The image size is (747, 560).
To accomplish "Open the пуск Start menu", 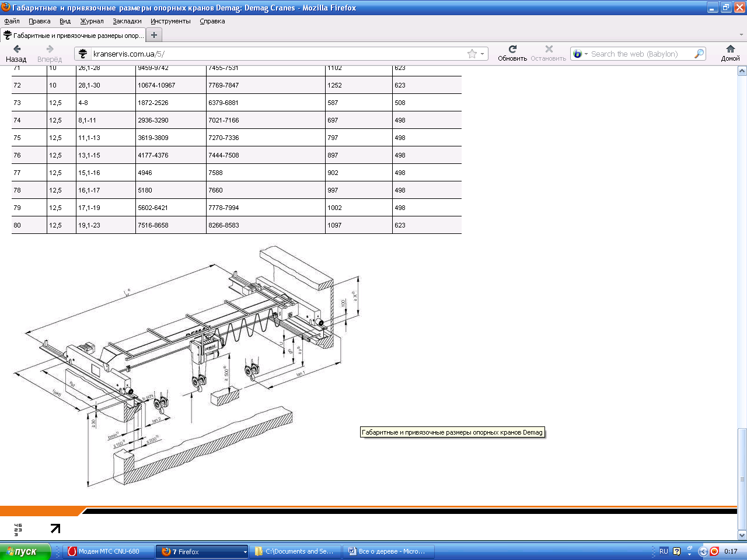I will (x=26, y=551).
